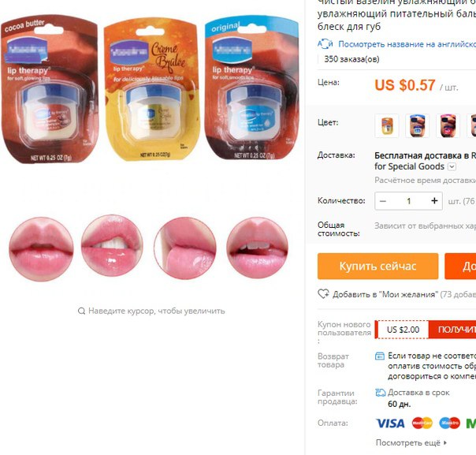Screen dimensions: 476x455
Task: Open Посмотреть название на английском link
Action: coord(407,44)
